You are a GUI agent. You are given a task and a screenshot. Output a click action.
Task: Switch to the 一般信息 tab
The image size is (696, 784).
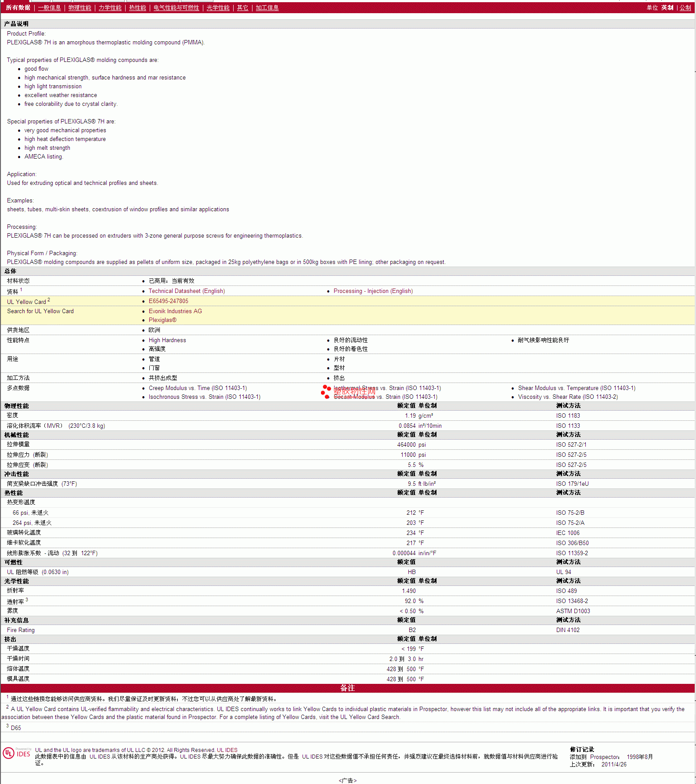(x=49, y=8)
